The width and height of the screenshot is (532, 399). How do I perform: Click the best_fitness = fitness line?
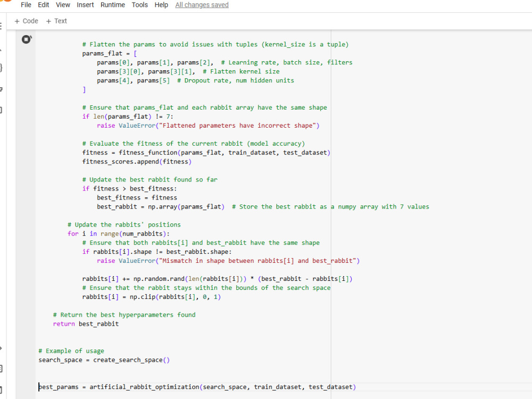137,197
